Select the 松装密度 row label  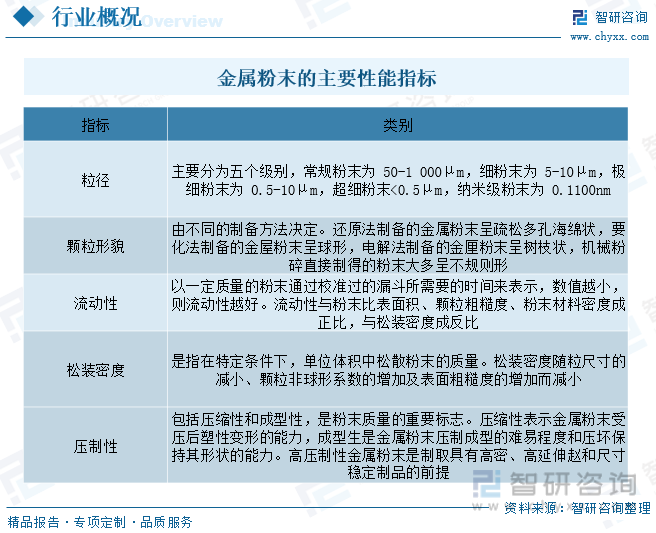(x=95, y=370)
